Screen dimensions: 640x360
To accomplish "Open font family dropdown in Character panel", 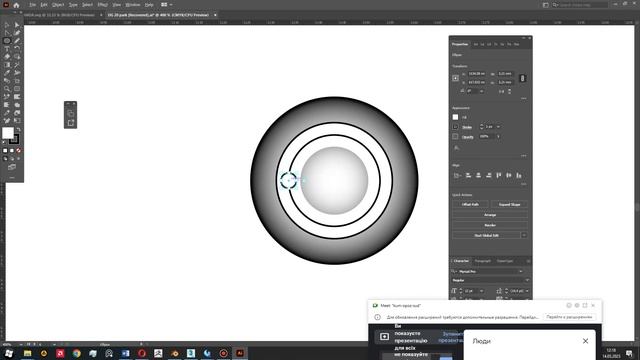I will click(521, 271).
